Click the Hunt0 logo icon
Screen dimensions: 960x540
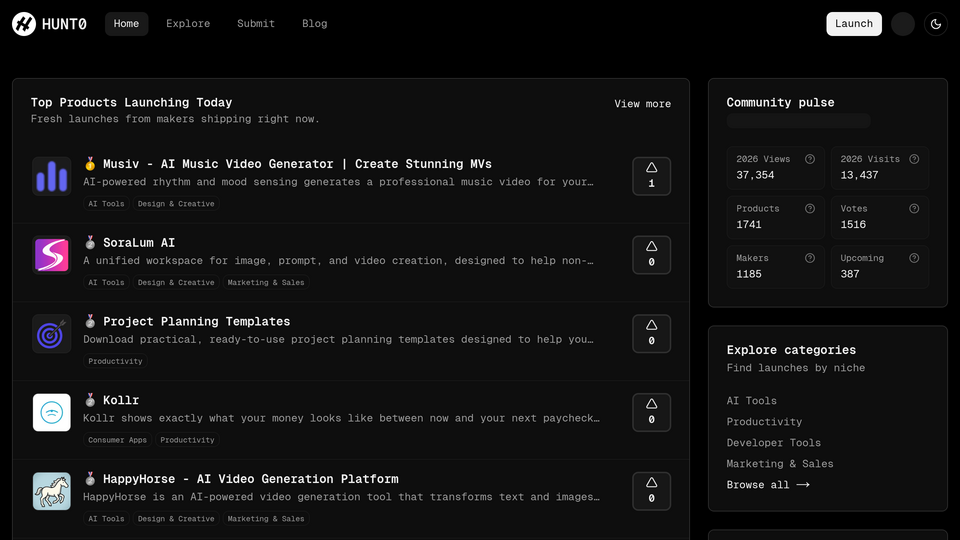[x=24, y=24]
